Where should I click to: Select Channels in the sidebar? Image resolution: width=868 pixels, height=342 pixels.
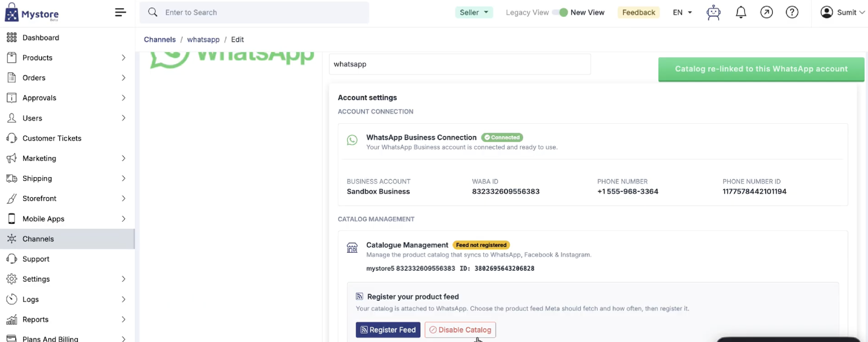point(67,239)
